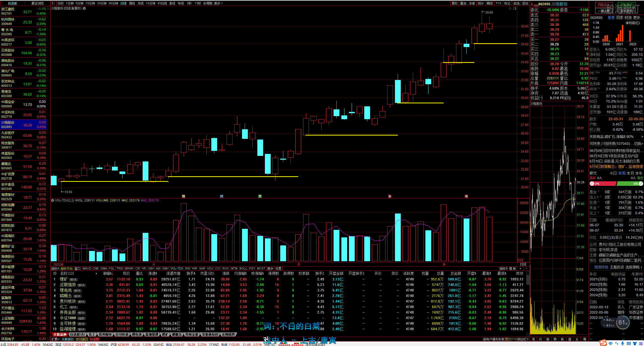This screenshot has width=644, height=346.
Task: Click the sector table scroll down arrow
Action: (528, 335)
